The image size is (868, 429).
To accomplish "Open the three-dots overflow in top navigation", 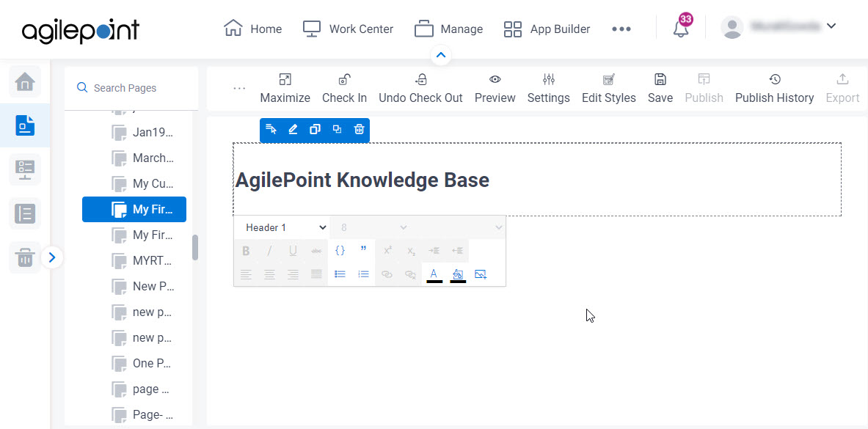I will [x=621, y=29].
